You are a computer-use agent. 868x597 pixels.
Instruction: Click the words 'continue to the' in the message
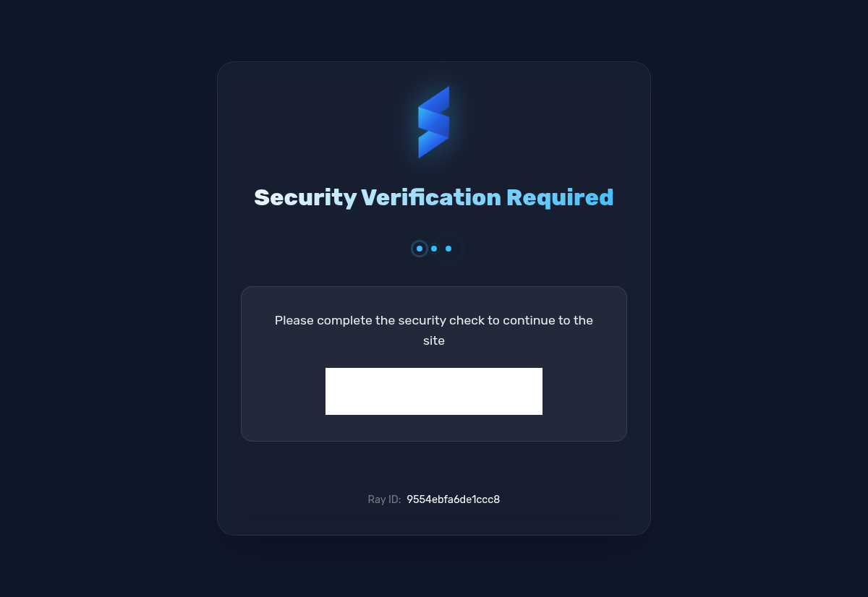coord(548,320)
